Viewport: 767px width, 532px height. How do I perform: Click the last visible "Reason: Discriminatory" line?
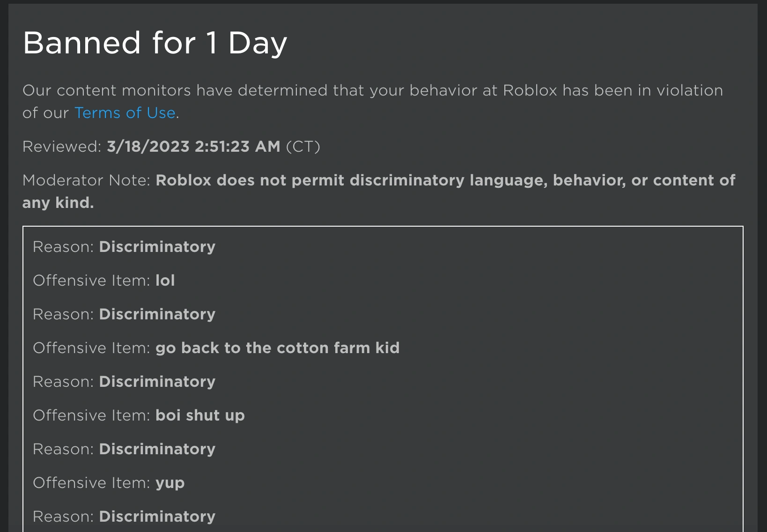[124, 517]
